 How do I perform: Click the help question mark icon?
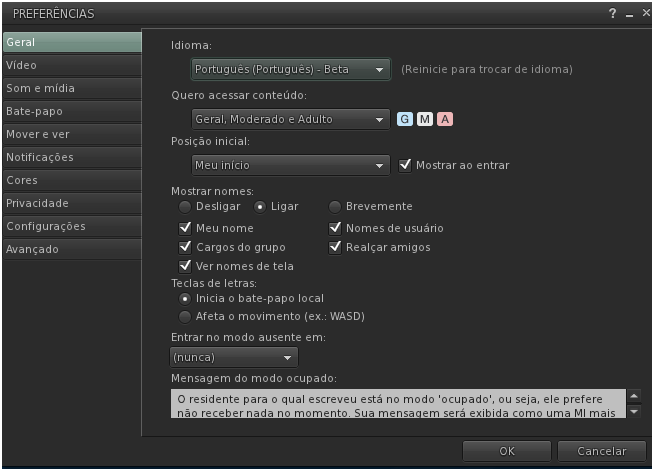click(x=611, y=14)
